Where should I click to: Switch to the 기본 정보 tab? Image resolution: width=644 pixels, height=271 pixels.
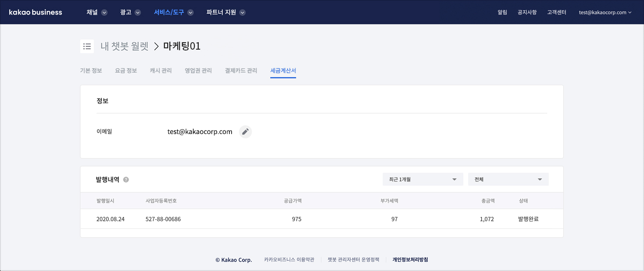tap(91, 71)
